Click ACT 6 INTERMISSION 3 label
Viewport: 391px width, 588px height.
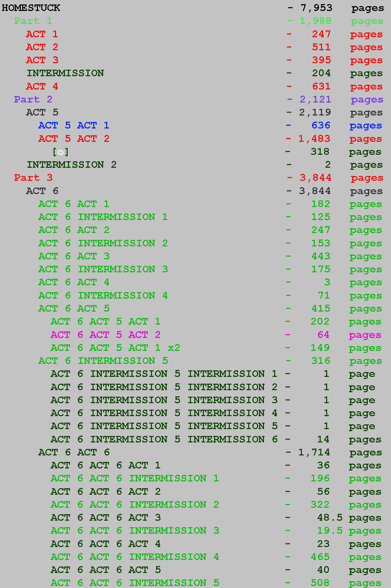[x=103, y=269]
